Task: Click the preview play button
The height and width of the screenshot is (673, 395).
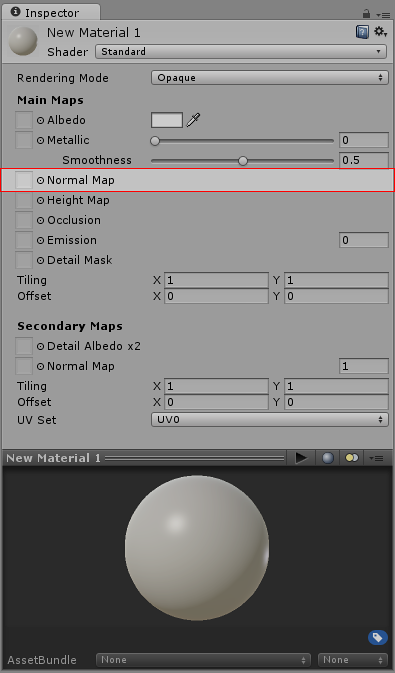Action: pos(301,458)
